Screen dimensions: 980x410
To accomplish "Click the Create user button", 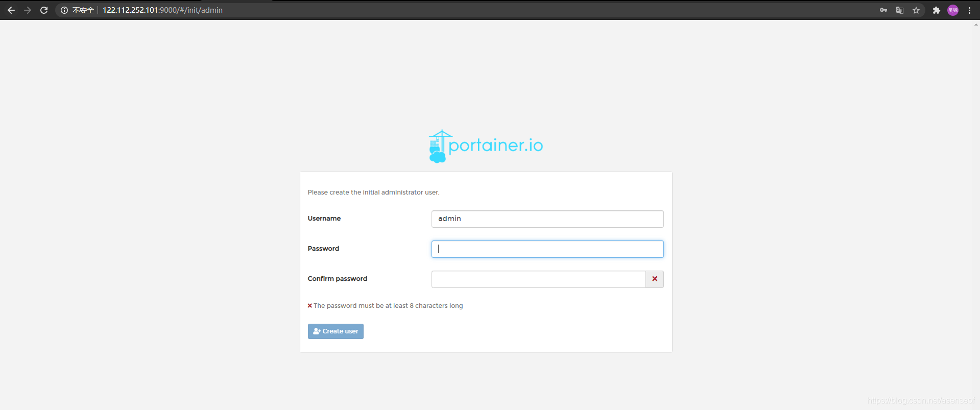I will [336, 331].
